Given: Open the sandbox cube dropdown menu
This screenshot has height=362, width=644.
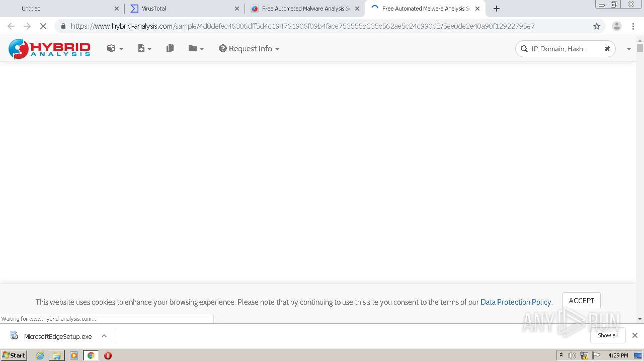Looking at the screenshot, I should (x=115, y=49).
